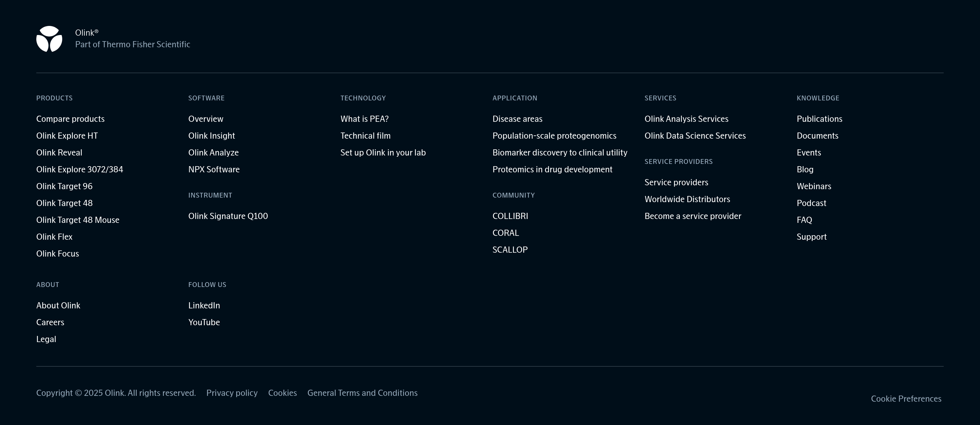Open About Olink page

click(58, 305)
